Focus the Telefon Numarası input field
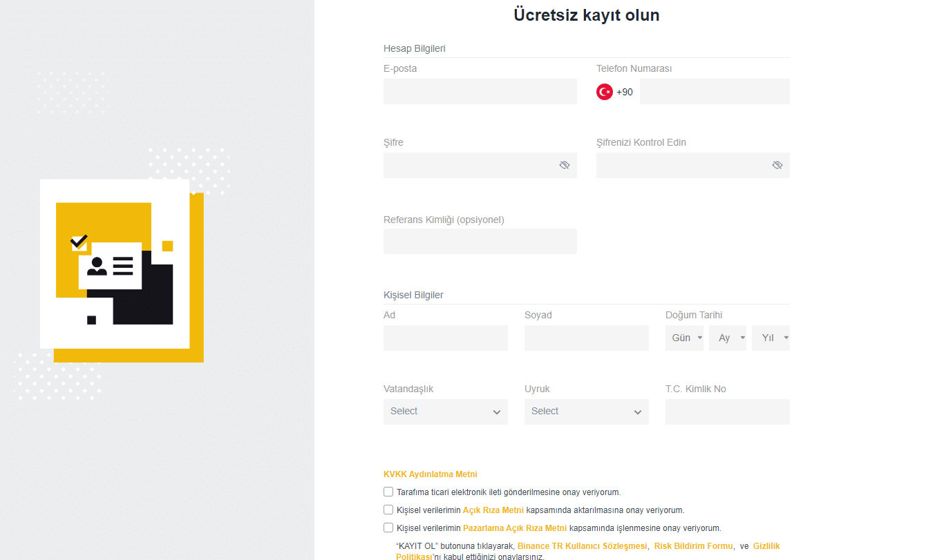This screenshot has height=560, width=926. coord(714,92)
